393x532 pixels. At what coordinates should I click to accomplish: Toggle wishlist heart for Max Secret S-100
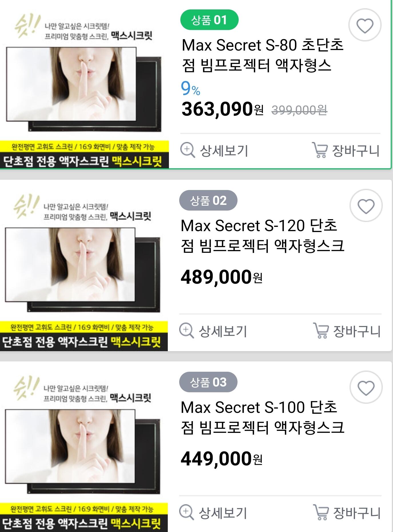click(x=366, y=387)
